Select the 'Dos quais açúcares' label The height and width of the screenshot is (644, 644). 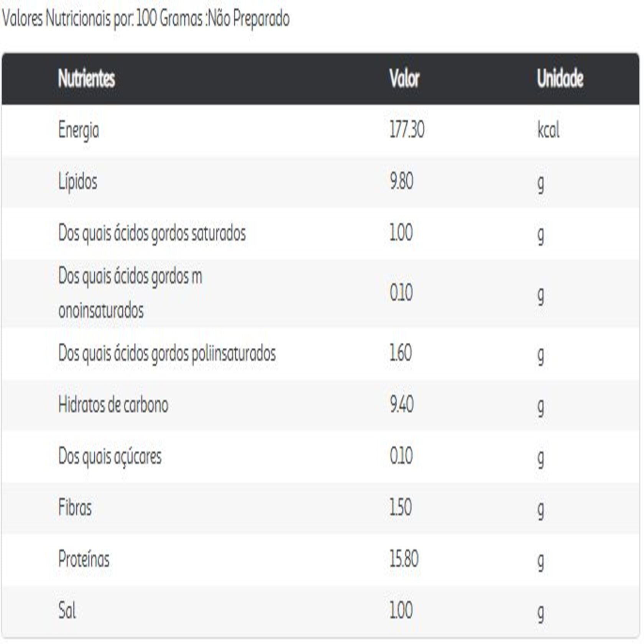[110, 457]
